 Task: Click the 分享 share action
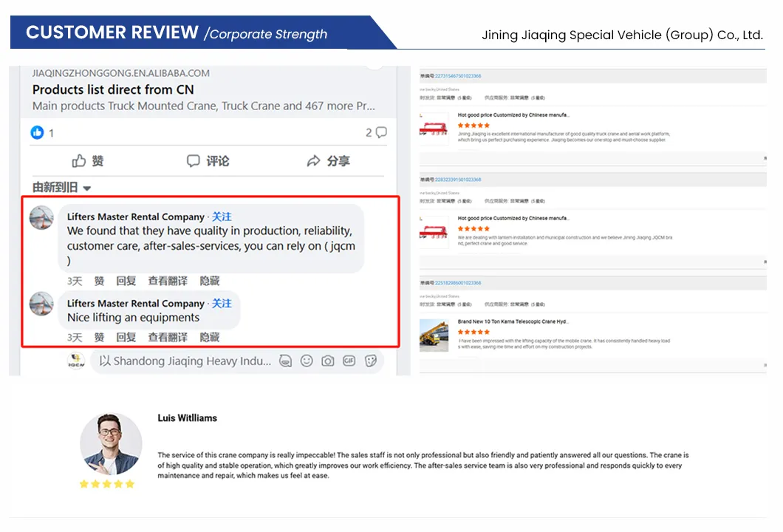click(x=328, y=160)
